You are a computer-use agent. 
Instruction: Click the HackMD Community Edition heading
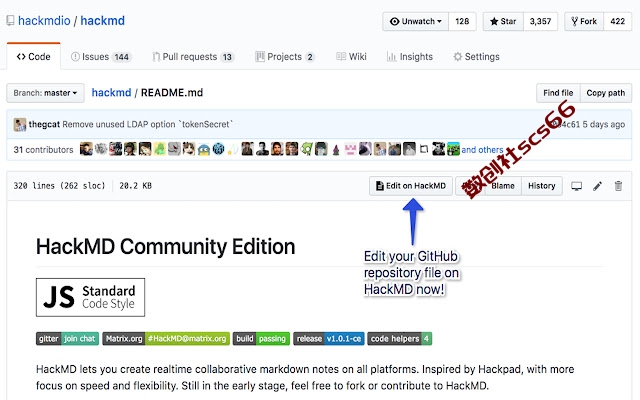(165, 247)
